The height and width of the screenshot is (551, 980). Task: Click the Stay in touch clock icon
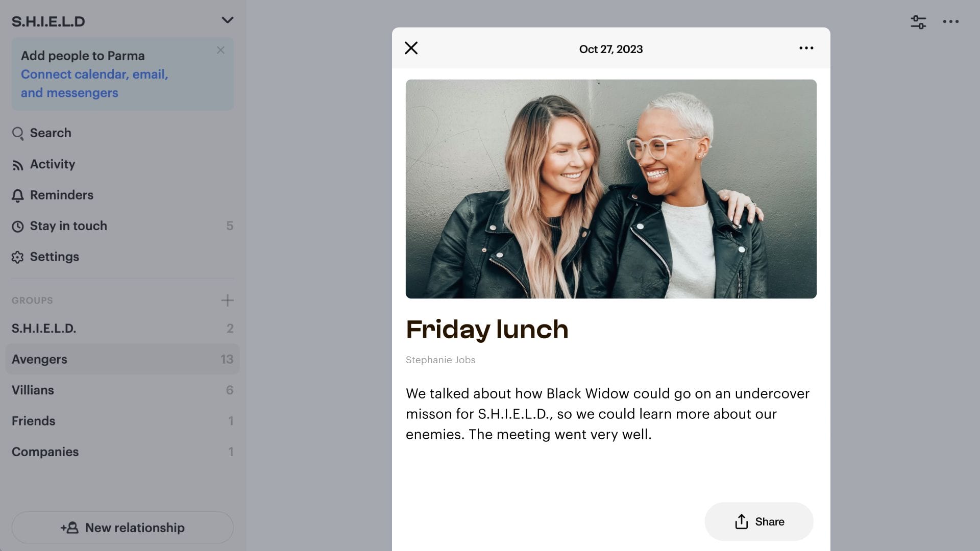[18, 226]
